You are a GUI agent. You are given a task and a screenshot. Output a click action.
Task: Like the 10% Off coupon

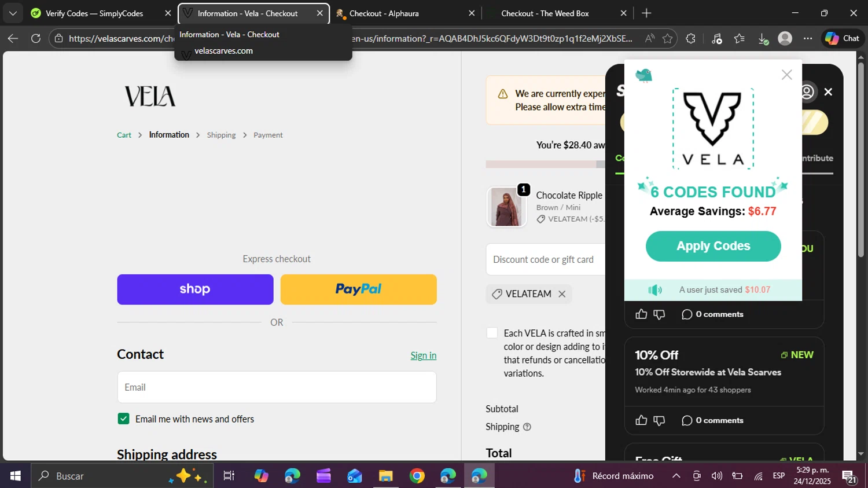(x=641, y=420)
